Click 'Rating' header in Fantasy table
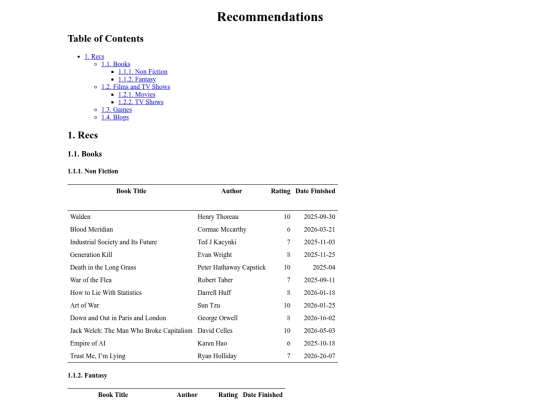Viewport: 540px width, 405px height. (x=228, y=395)
